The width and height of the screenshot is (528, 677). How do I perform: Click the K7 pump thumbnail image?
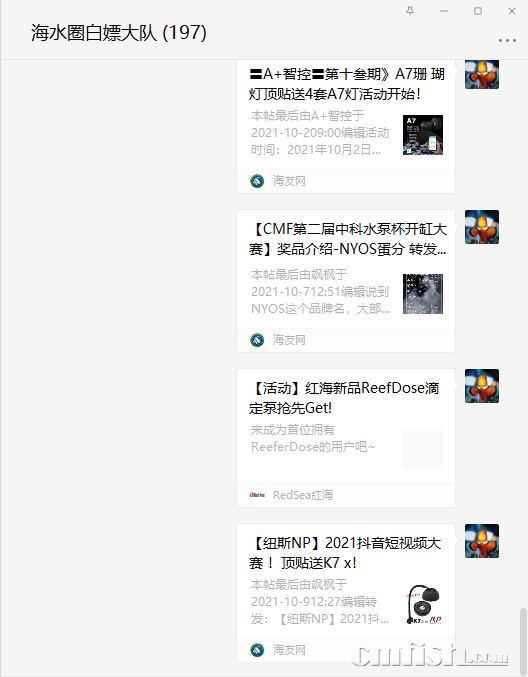pyautogui.click(x=423, y=604)
